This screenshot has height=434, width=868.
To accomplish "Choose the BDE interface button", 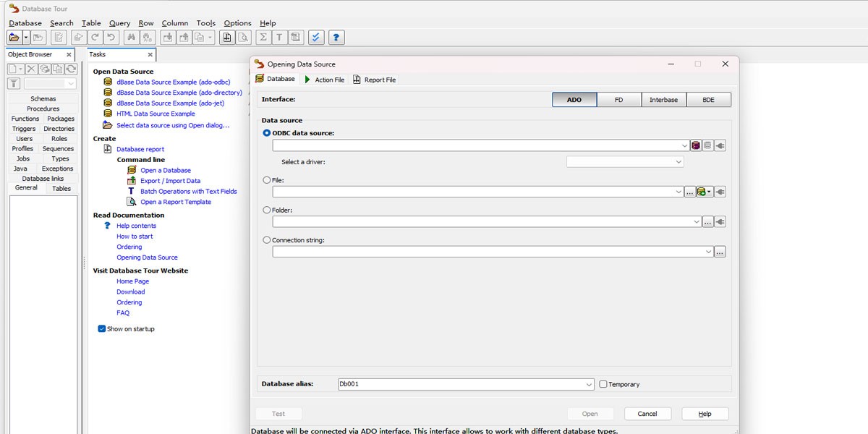I will [x=709, y=100].
